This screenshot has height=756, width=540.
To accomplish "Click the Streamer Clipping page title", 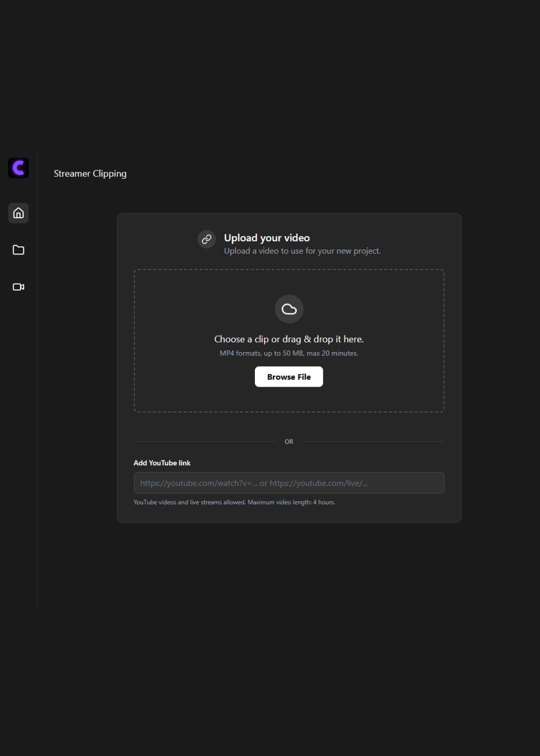I will (90, 173).
